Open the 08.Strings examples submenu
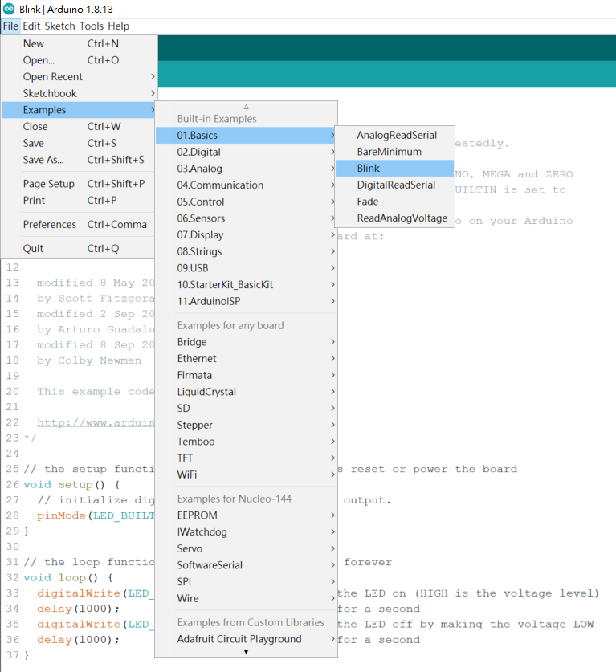This screenshot has height=672, width=616. (x=246, y=251)
